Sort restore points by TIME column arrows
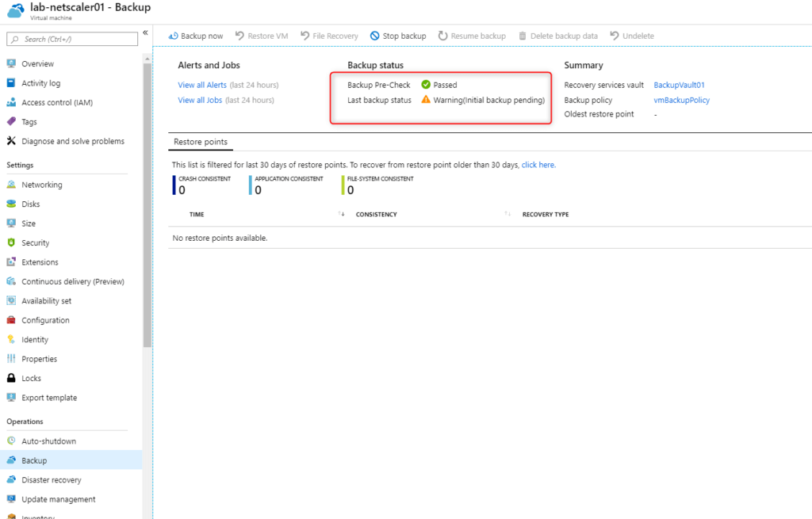The height and width of the screenshot is (519, 812). [341, 214]
